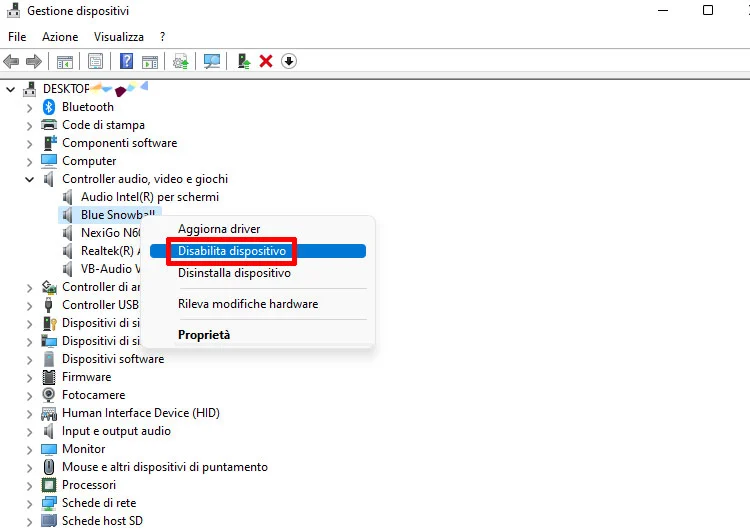Click the Back arrow toolbar icon

coord(11,61)
